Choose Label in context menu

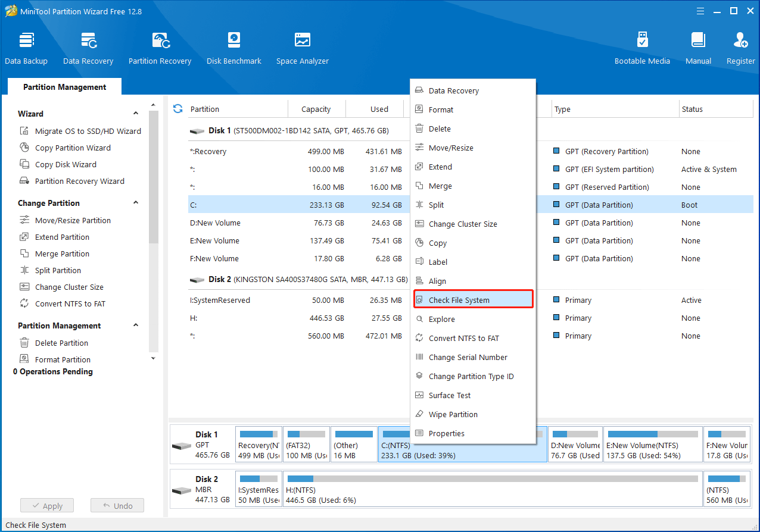pyautogui.click(x=473, y=262)
